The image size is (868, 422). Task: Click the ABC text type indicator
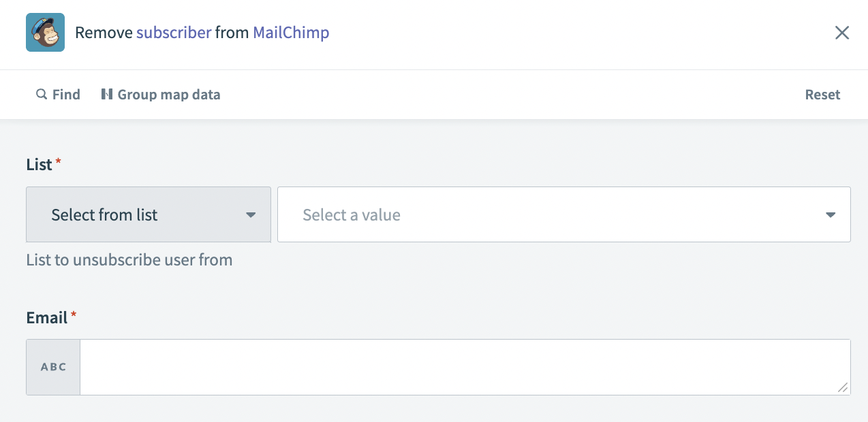tap(52, 366)
